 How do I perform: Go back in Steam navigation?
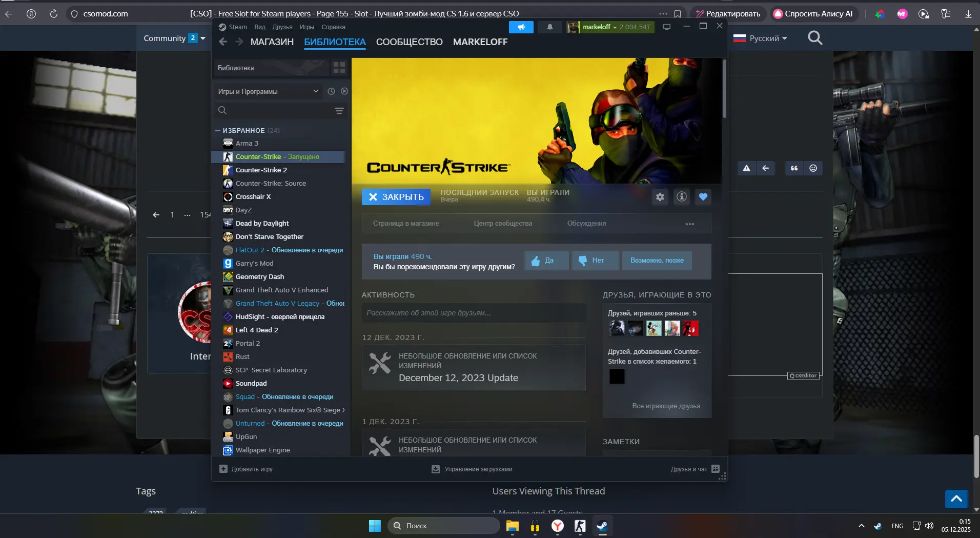click(x=223, y=42)
